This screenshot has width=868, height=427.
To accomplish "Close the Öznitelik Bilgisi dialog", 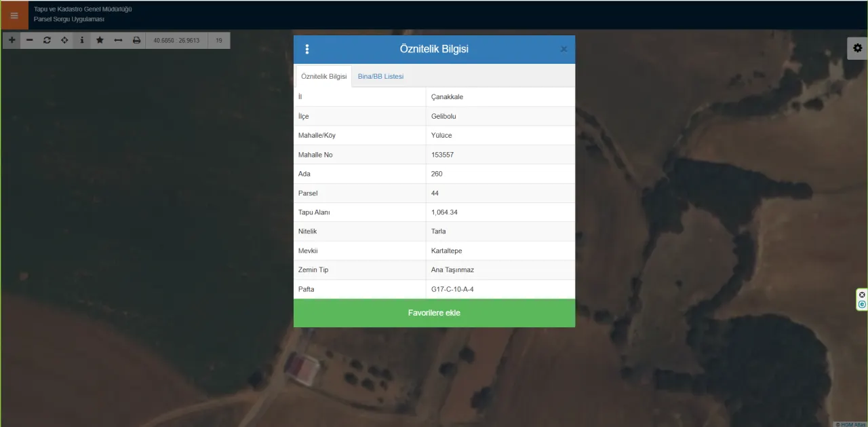I will [x=564, y=49].
